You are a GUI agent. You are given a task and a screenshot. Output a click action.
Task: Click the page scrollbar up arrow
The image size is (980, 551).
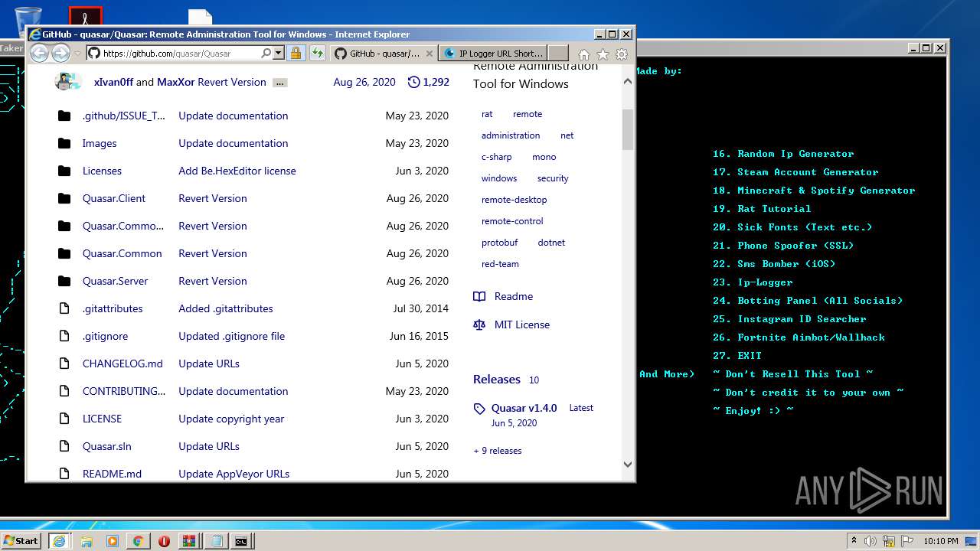[x=628, y=81]
